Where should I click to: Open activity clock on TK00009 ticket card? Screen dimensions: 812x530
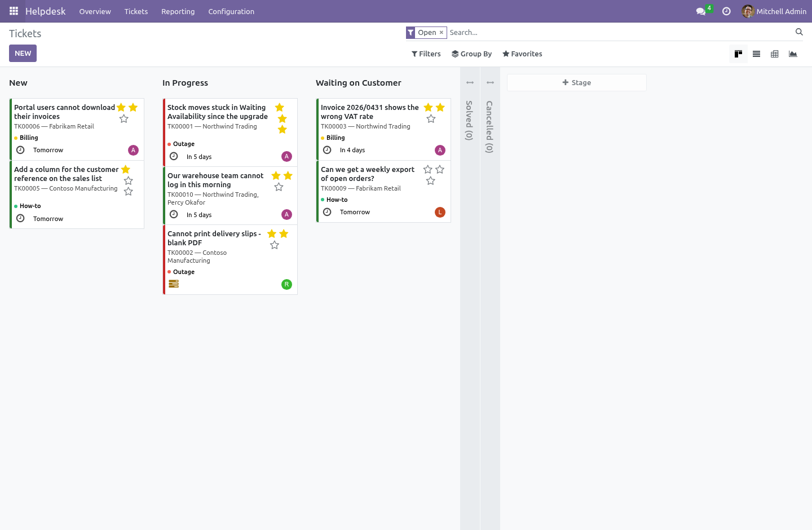[x=327, y=212]
